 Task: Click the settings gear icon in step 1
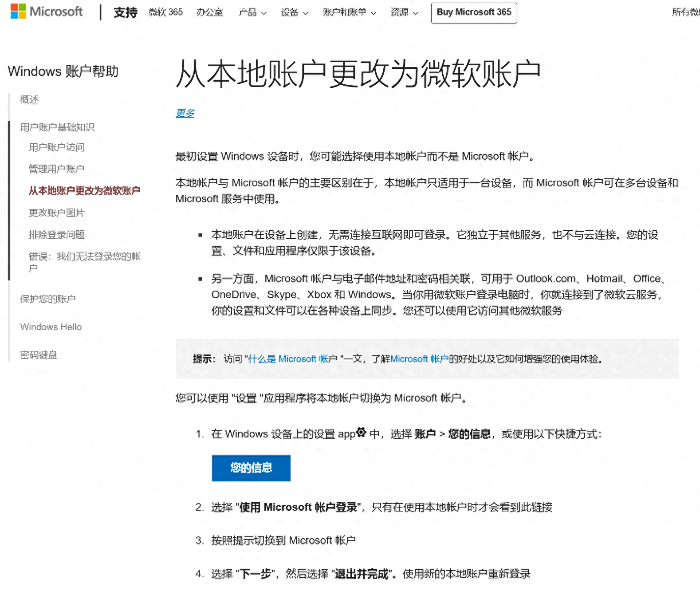click(361, 432)
